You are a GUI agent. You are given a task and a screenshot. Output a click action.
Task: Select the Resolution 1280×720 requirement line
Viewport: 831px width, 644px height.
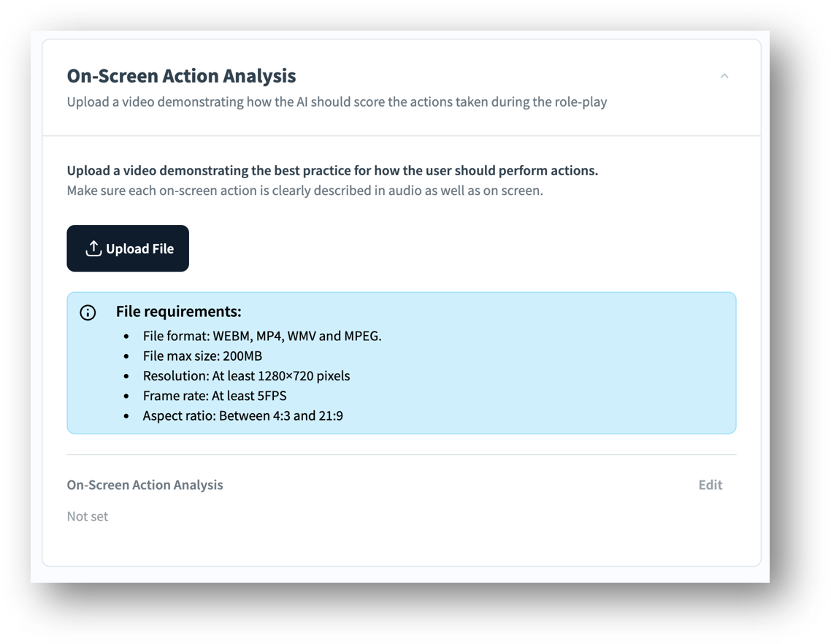(246, 376)
